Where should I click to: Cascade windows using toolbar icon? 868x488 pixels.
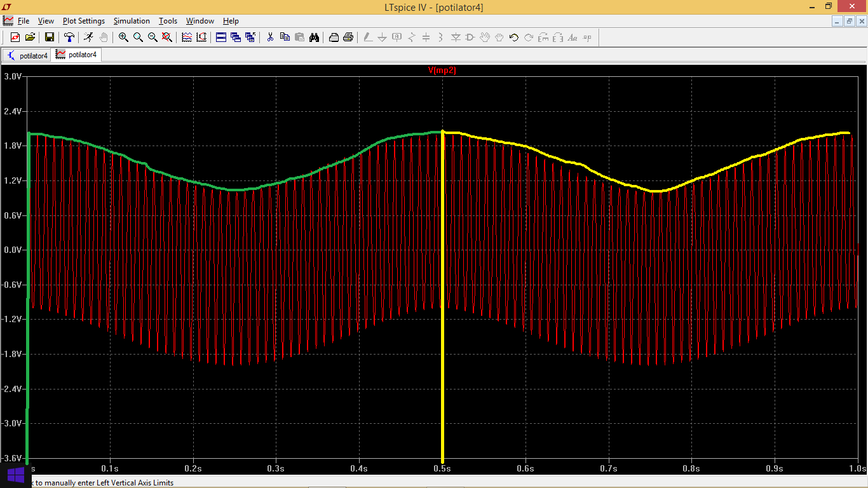236,37
